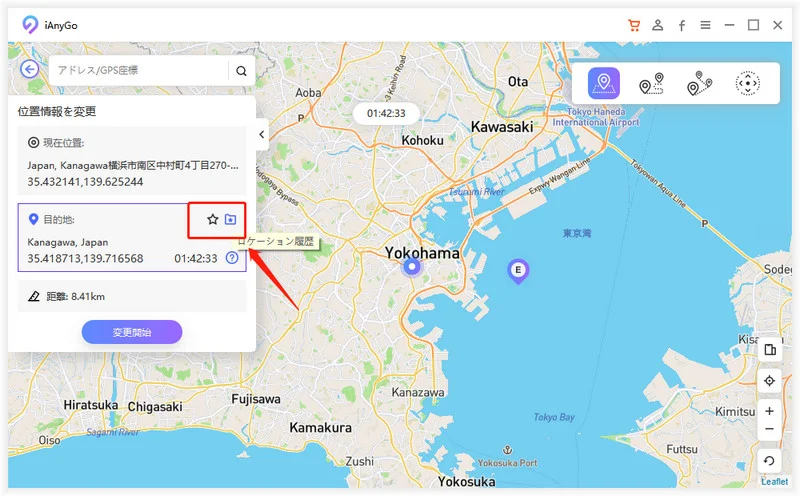Select the single-spot location change mode
The width and height of the screenshot is (800, 496).
pyautogui.click(x=604, y=83)
